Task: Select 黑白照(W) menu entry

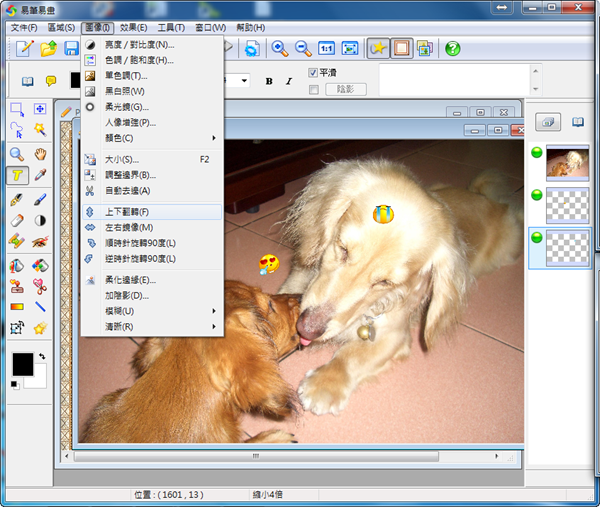Action: [x=152, y=91]
